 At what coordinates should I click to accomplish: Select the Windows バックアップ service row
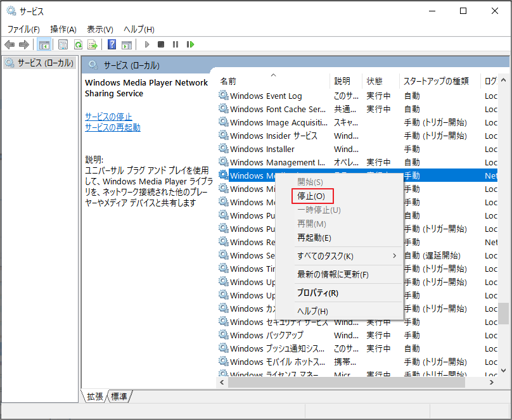point(357,335)
